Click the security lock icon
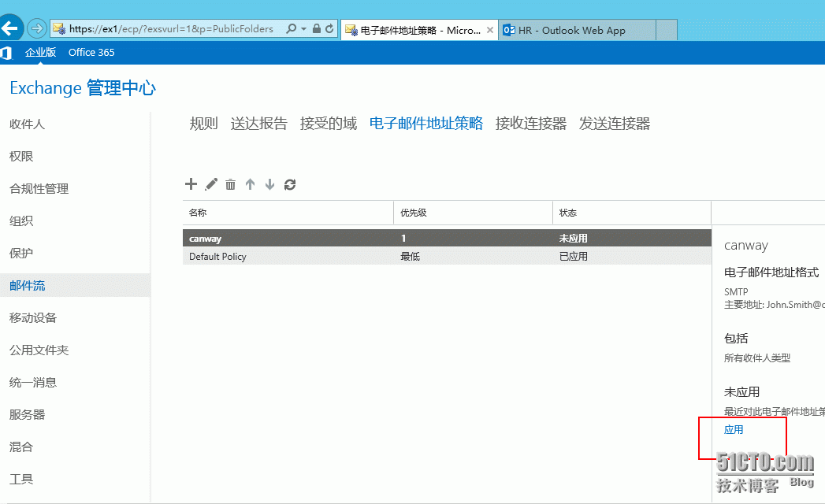Viewport: 825px width, 504px height. [x=316, y=29]
